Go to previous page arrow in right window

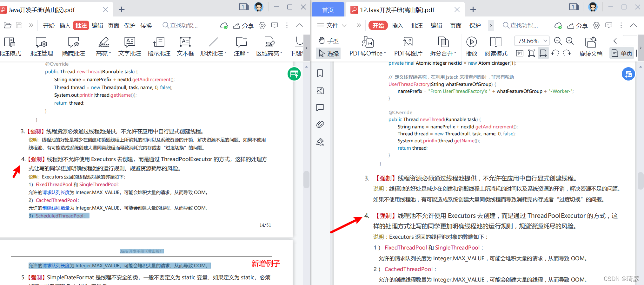click(615, 41)
